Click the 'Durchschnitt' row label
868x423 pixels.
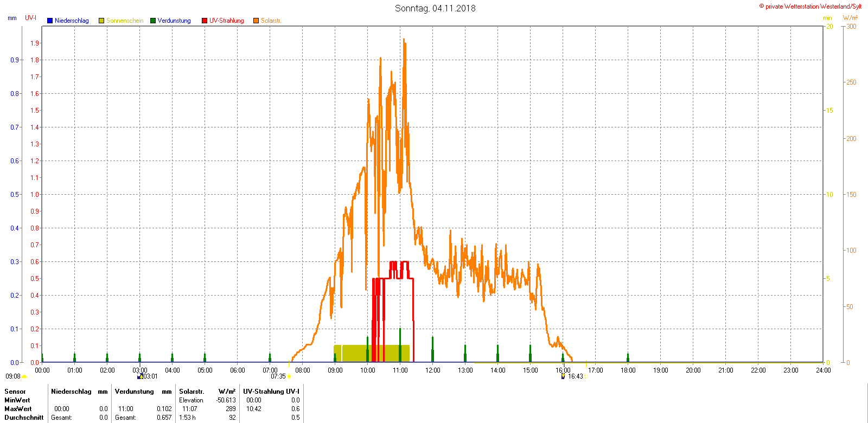(24, 418)
